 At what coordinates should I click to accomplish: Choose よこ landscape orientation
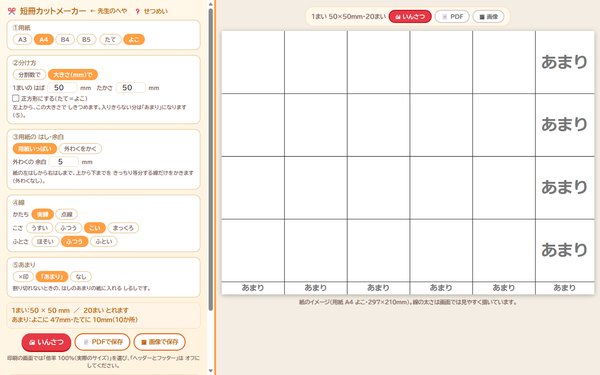134,39
